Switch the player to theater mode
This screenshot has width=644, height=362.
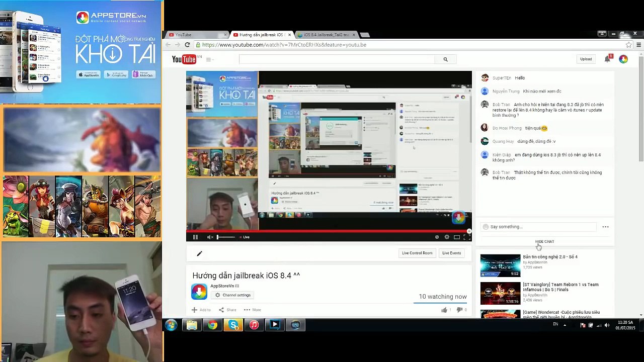(x=456, y=237)
